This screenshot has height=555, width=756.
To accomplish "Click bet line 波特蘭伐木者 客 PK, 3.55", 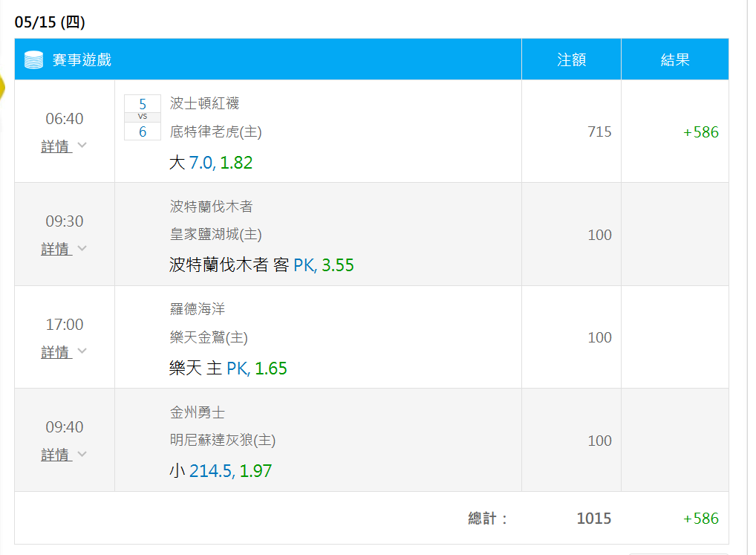I will (x=261, y=265).
